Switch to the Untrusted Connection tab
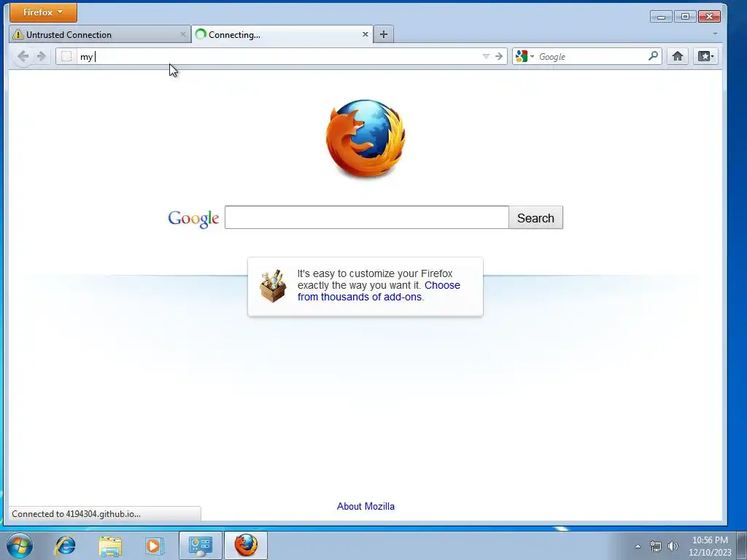Screen dimensions: 747x560 (99, 34)
